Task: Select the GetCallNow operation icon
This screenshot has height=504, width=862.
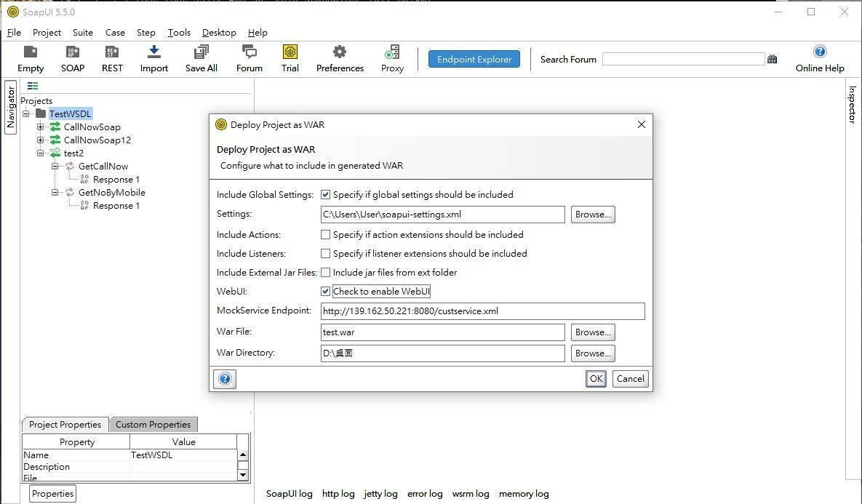Action: coord(70,166)
